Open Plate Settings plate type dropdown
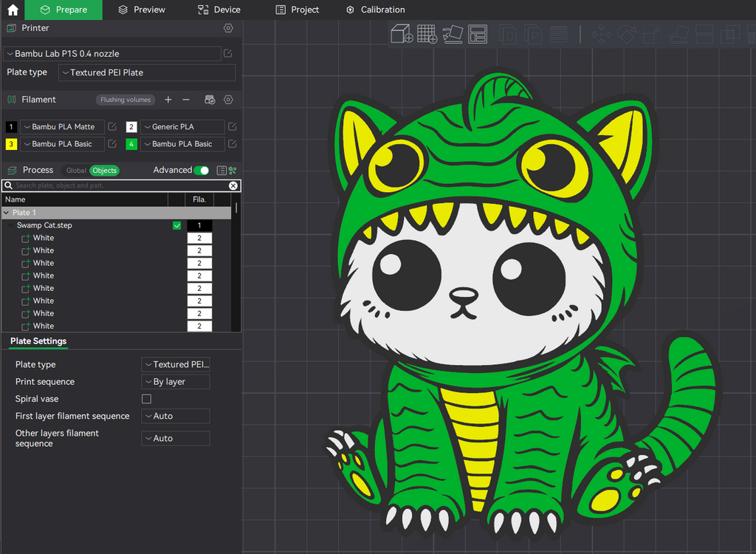 [x=176, y=364]
